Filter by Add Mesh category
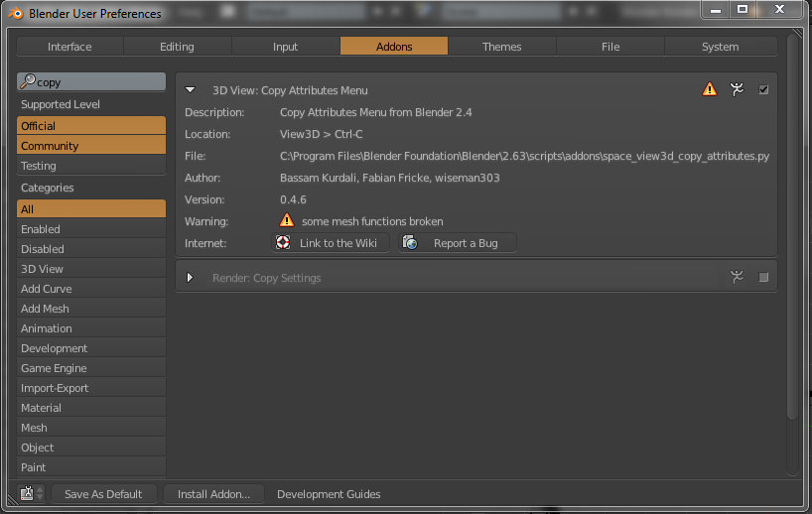This screenshot has width=812, height=514. point(91,309)
